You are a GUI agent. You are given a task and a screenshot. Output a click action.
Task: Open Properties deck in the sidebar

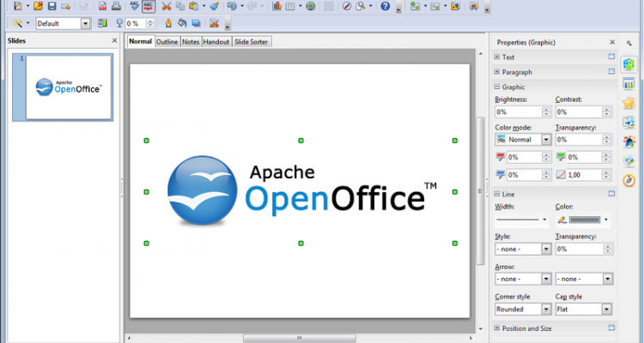point(629,64)
